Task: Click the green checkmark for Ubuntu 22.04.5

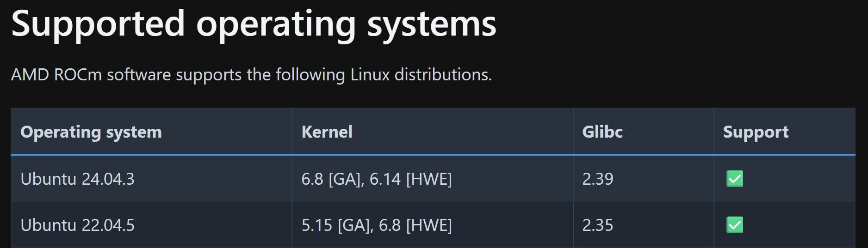Action: pos(735,225)
